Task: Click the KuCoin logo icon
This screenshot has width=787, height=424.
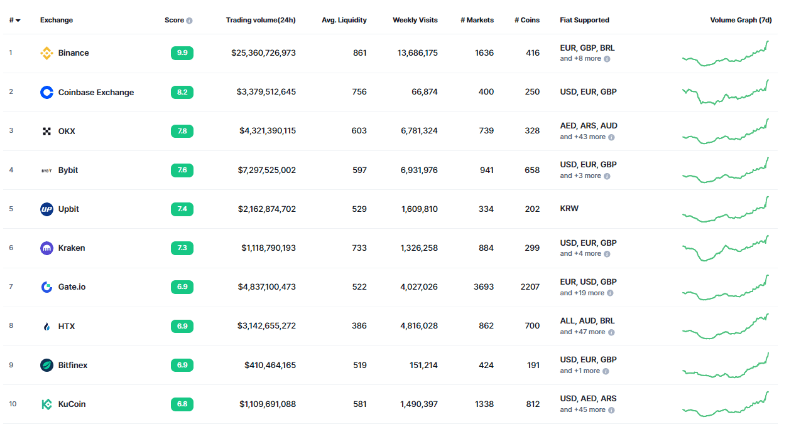Action: (47, 404)
